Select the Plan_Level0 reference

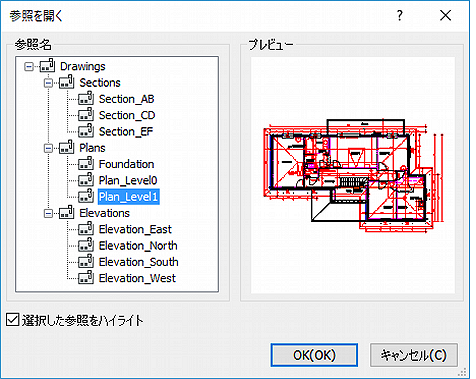[128, 181]
